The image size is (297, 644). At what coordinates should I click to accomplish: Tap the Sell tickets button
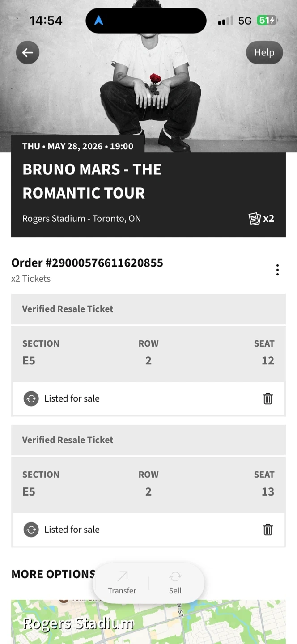[175, 583]
